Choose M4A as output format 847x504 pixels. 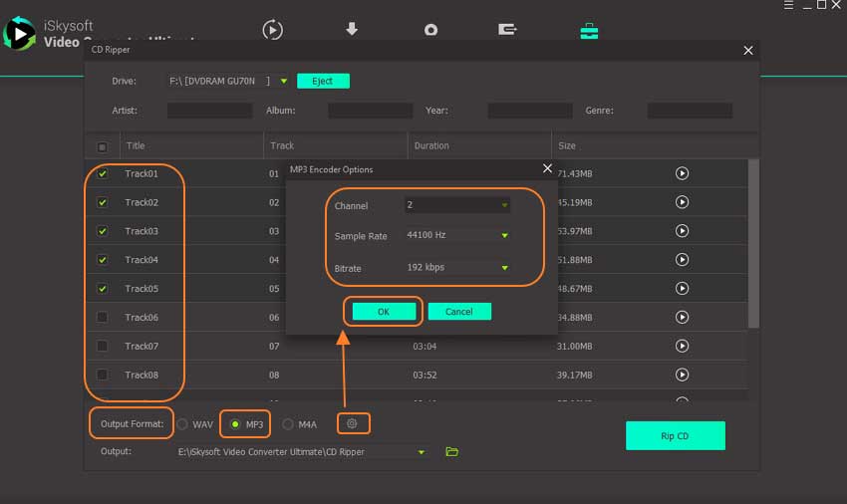pos(288,424)
